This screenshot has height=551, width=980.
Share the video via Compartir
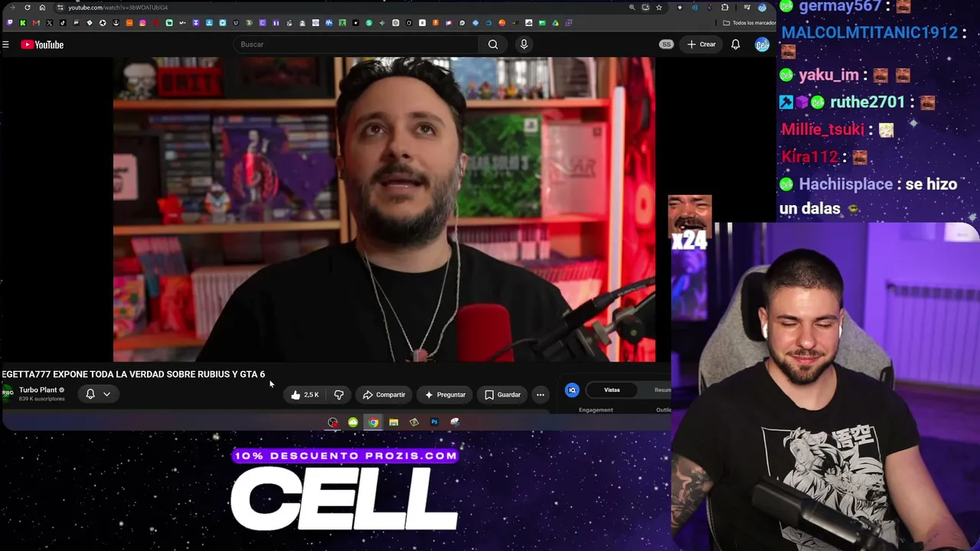[x=384, y=395]
